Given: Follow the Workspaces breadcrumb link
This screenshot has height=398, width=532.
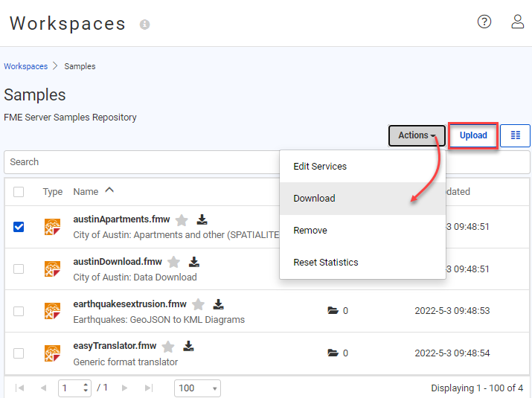Looking at the screenshot, I should point(26,66).
